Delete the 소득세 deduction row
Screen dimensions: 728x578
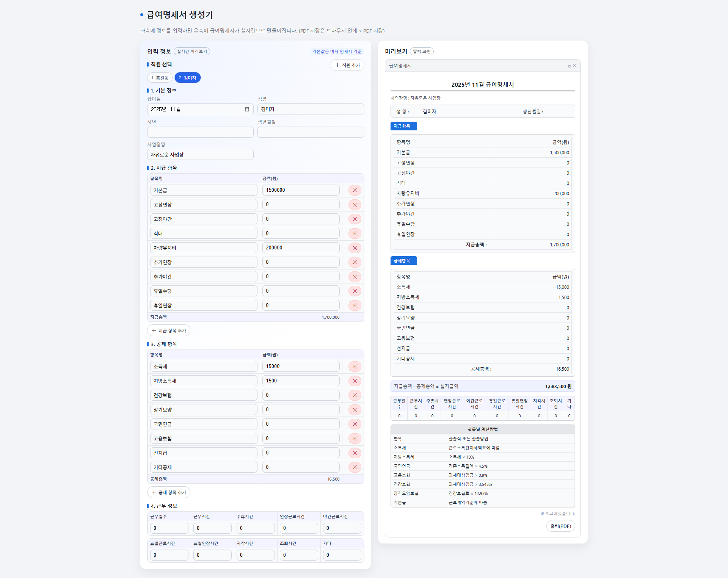tap(355, 367)
